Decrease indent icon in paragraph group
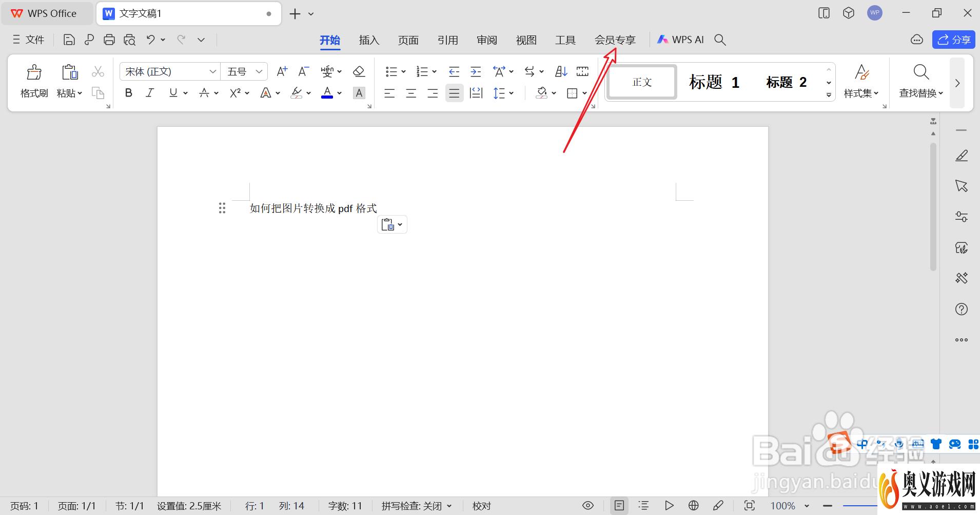This screenshot has height=515, width=980. [454, 71]
